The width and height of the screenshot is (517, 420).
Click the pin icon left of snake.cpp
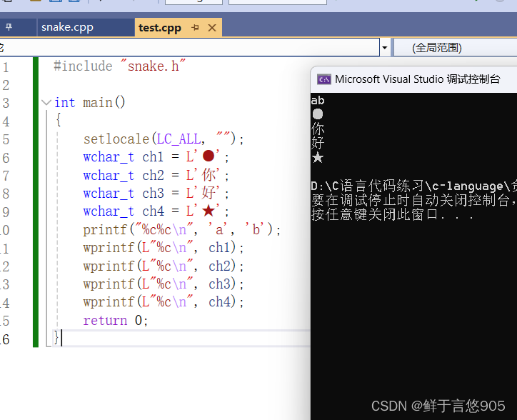[9, 28]
